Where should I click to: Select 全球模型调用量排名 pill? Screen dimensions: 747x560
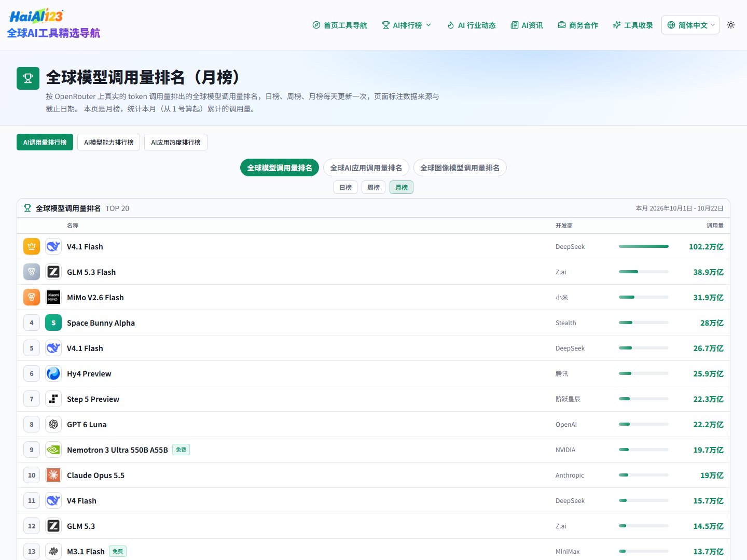280,167
